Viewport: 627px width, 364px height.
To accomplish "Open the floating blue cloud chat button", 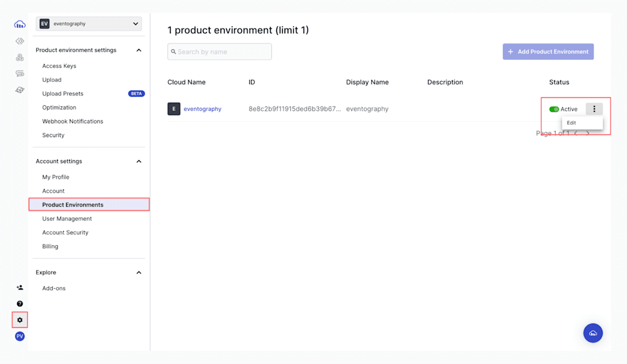I will (x=593, y=333).
